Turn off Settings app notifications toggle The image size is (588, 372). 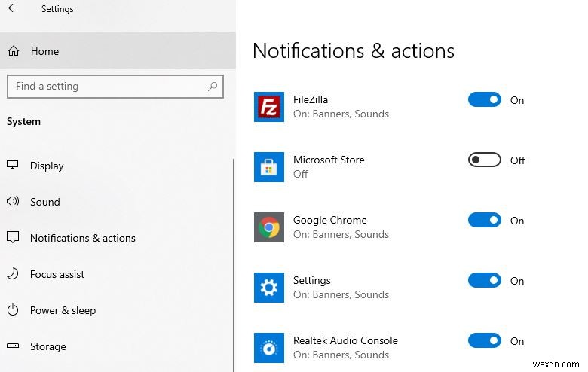coord(485,281)
